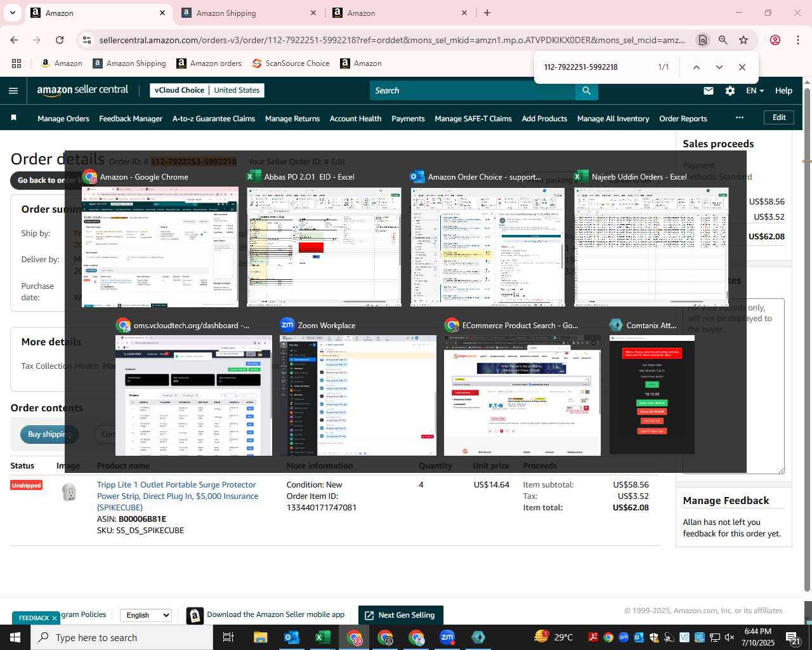The height and width of the screenshot is (650, 812).
Task: Open the Chrome apps grid icon
Action: (x=16, y=63)
